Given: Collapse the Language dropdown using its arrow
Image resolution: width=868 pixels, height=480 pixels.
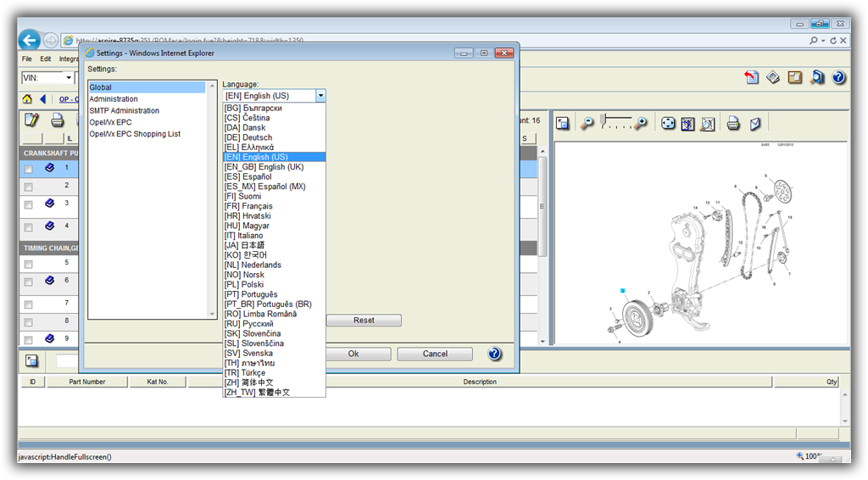Looking at the screenshot, I should (x=320, y=97).
